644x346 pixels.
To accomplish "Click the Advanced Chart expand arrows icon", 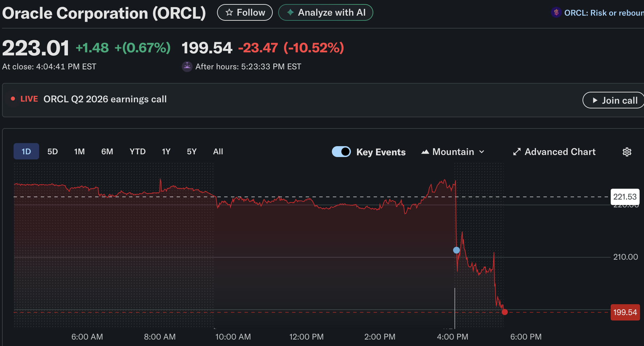I will pyautogui.click(x=517, y=152).
